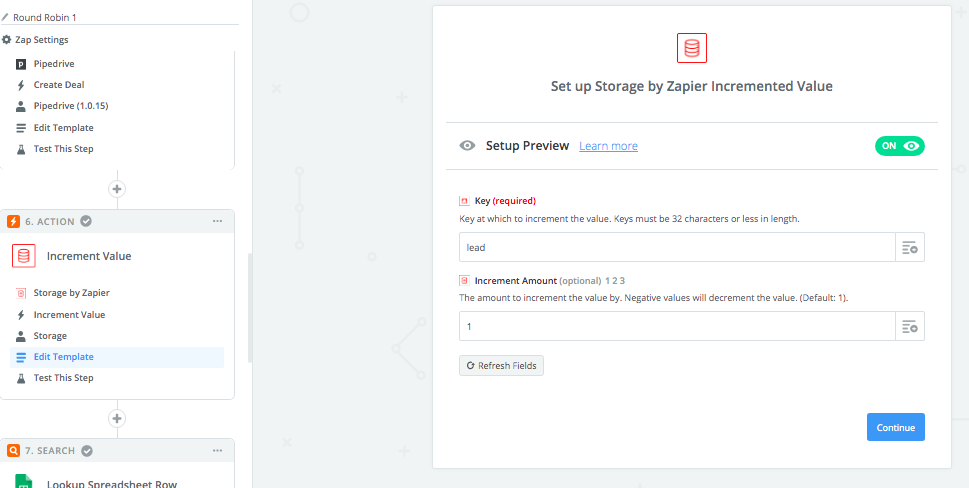The image size is (969, 488).
Task: Click the plus icon to add a step below step 6
Action: pyautogui.click(x=117, y=418)
